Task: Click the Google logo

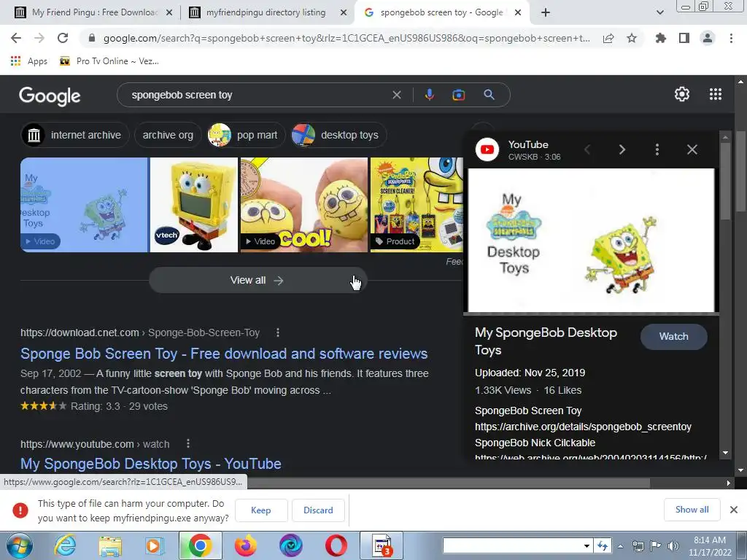Action: [x=50, y=96]
